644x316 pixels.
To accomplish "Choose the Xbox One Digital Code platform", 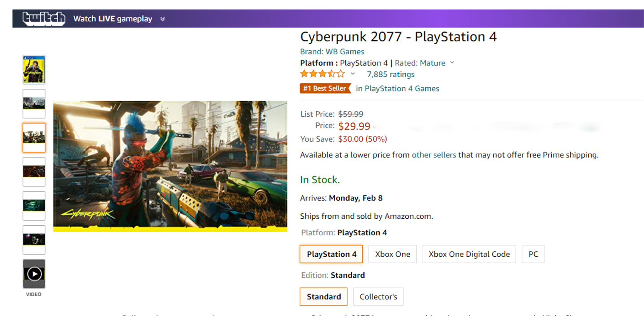I will [x=469, y=254].
